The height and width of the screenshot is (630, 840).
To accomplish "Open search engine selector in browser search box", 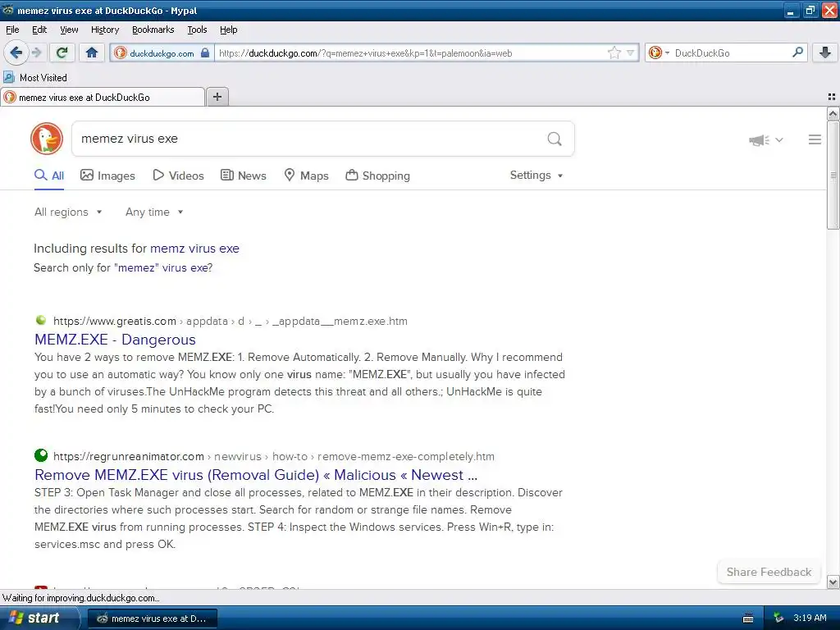I will 659,52.
